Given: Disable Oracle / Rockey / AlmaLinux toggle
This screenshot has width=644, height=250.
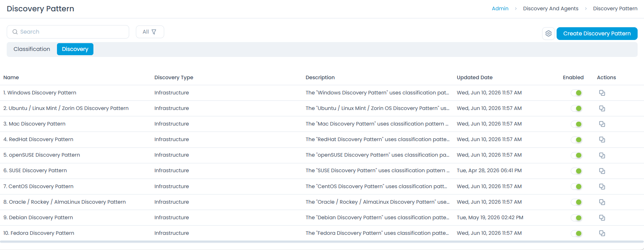Looking at the screenshot, I should pos(576,202).
